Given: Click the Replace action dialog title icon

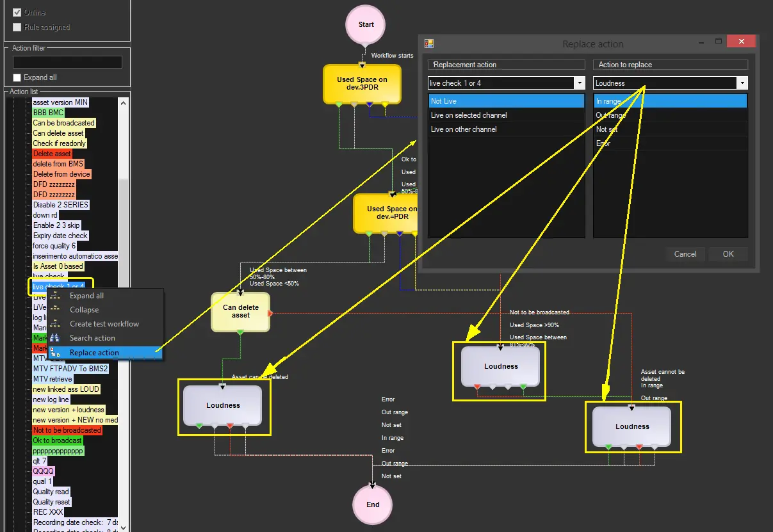Looking at the screenshot, I should click(x=429, y=44).
